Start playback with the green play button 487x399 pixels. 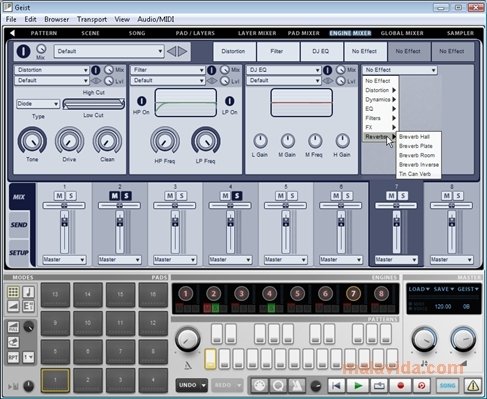tap(358, 386)
